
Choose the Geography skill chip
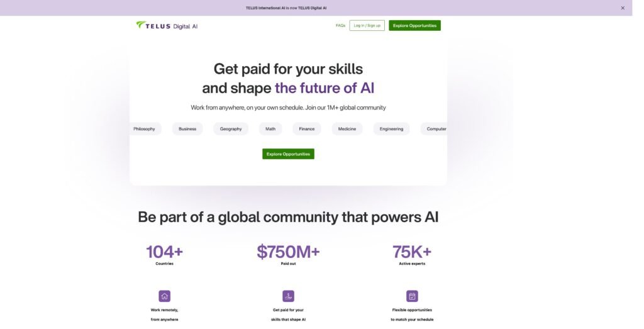pyautogui.click(x=231, y=129)
